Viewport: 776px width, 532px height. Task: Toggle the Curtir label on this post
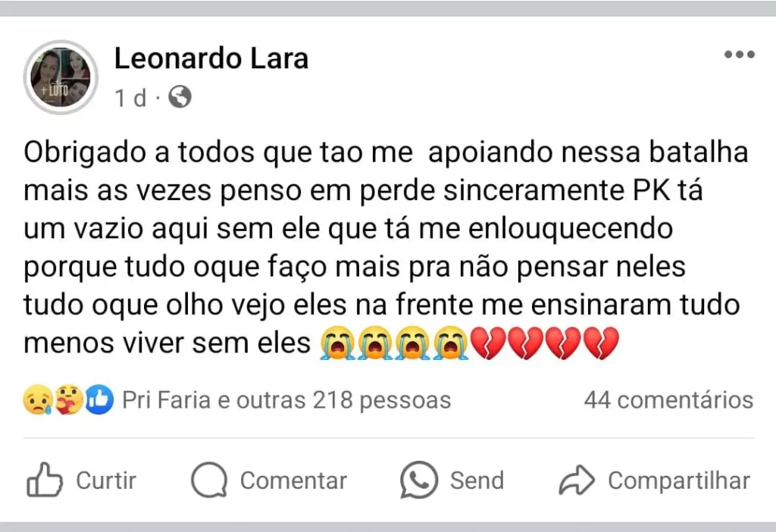[x=106, y=480]
